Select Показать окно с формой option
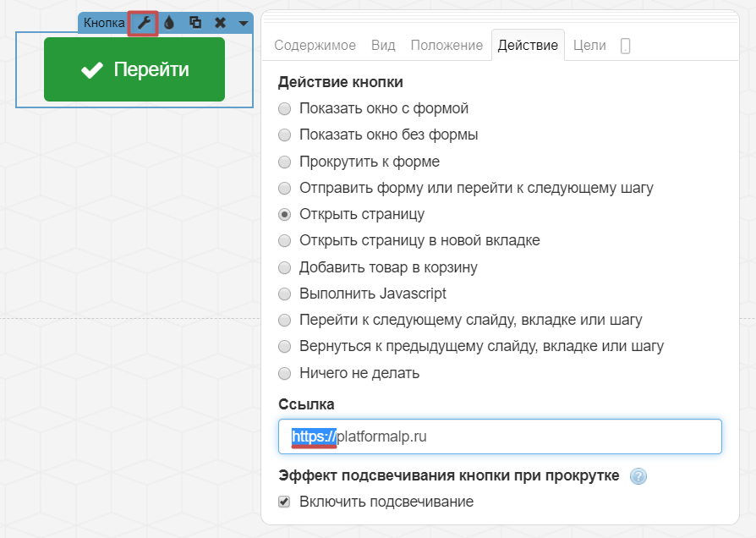Viewport: 756px width, 538px height. [284, 109]
